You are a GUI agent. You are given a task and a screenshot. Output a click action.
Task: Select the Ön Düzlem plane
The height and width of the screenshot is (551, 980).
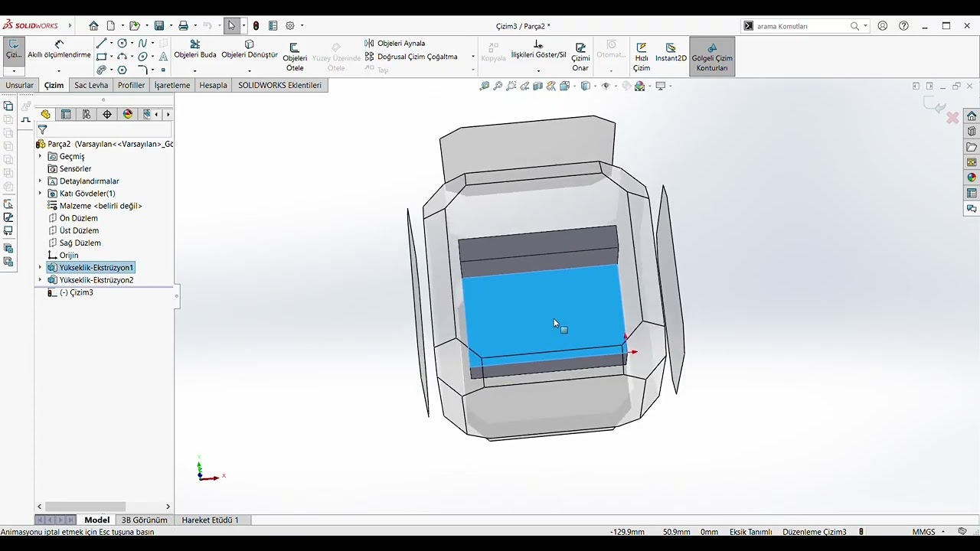[x=73, y=218]
